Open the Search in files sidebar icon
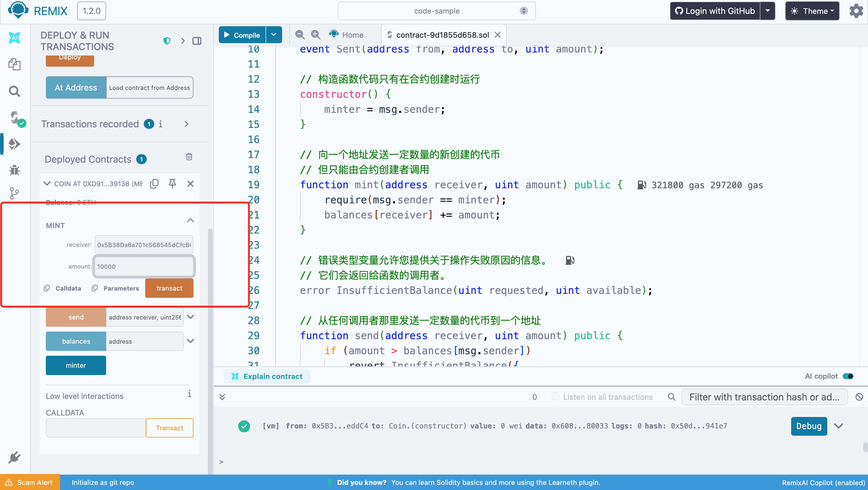Screen dimensions: 868x490 point(14,91)
